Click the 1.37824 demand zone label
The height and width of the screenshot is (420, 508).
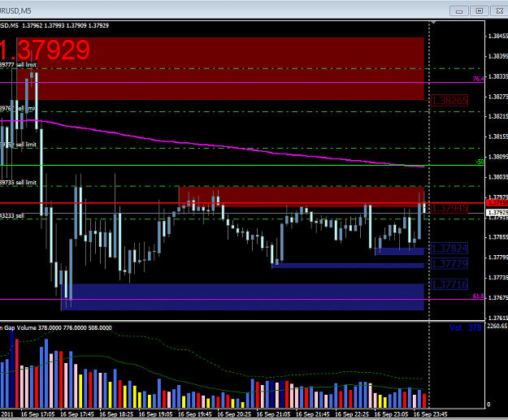coord(449,249)
